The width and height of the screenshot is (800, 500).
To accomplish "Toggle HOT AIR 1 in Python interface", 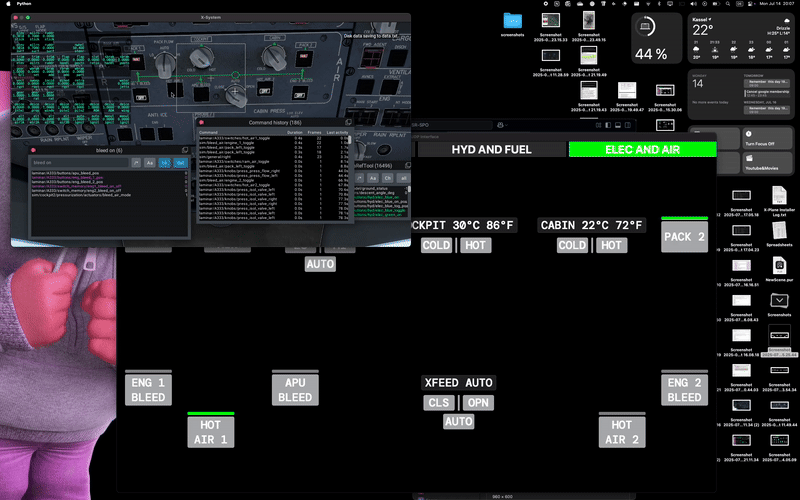I will 210,432.
